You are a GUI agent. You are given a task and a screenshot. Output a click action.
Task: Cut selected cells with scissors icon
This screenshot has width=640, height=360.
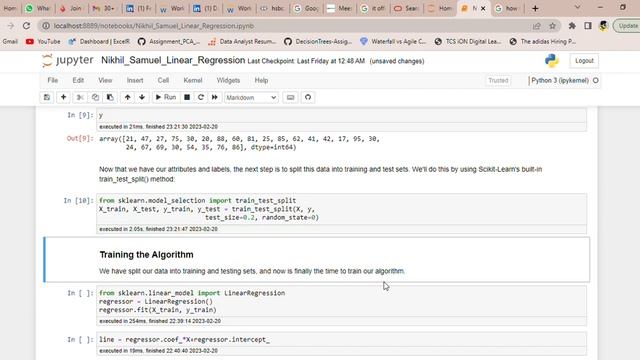80,97
